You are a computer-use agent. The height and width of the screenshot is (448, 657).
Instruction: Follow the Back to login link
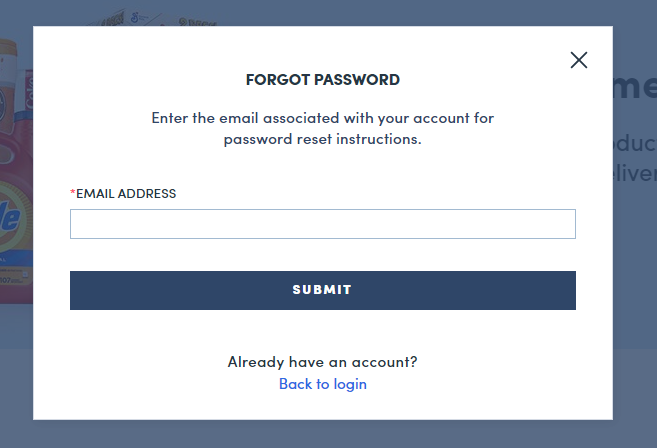point(322,384)
